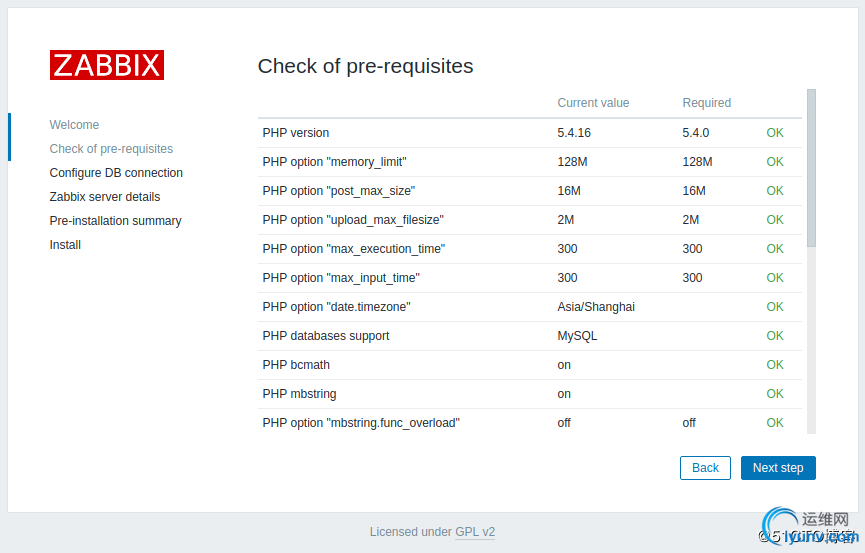Select Check of pre-requisites step

click(111, 149)
